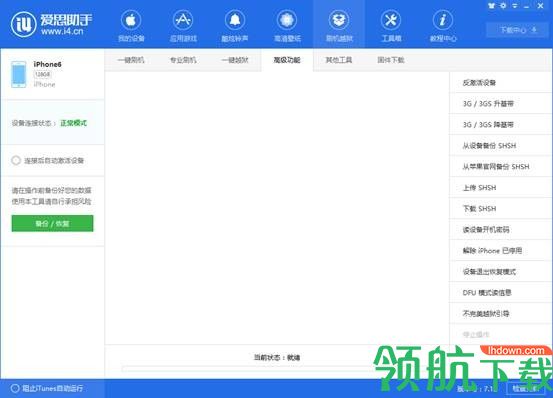Toggle 连接后自动激活设备 option
The image size is (553, 398).
click(x=16, y=160)
